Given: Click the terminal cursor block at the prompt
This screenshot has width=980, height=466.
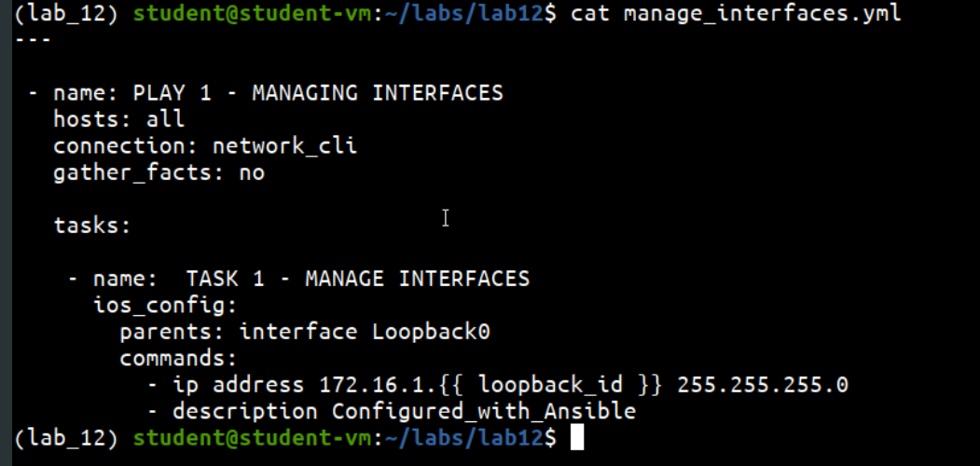Looking at the screenshot, I should click(577, 439).
